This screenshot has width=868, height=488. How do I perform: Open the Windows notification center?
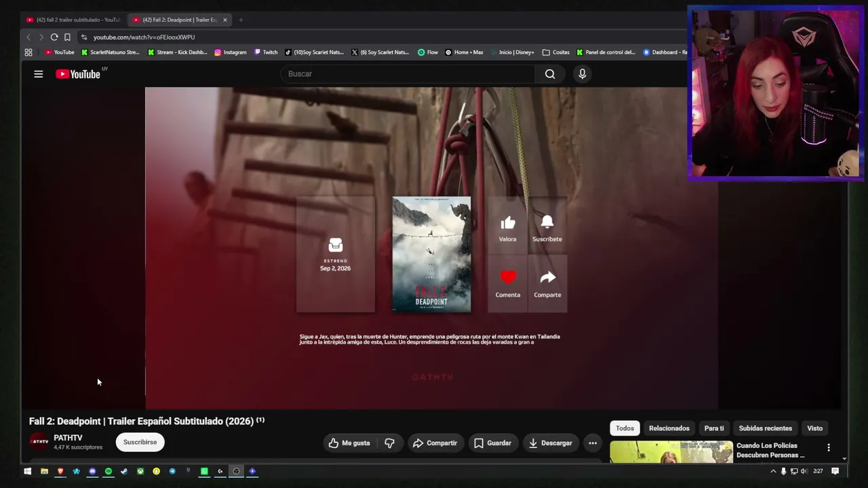pyautogui.click(x=835, y=471)
